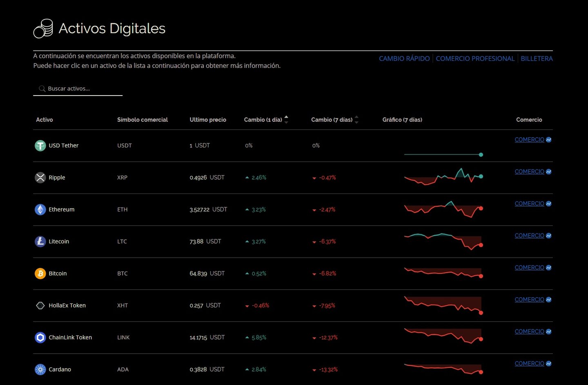
Task: Open the COMERCIO link for Litecoin
Action: 529,236
